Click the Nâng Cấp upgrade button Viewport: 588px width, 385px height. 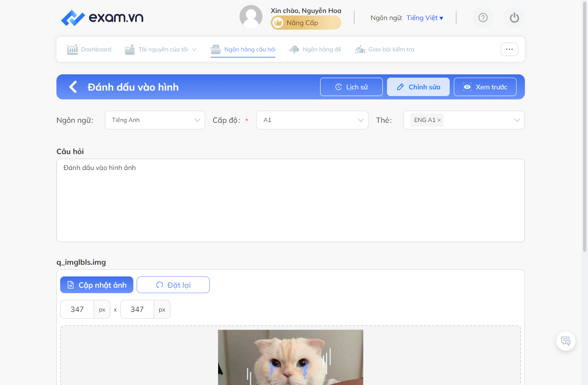[x=306, y=23]
